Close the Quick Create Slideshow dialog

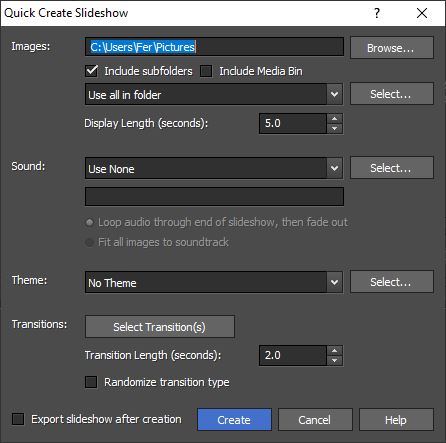pos(422,13)
